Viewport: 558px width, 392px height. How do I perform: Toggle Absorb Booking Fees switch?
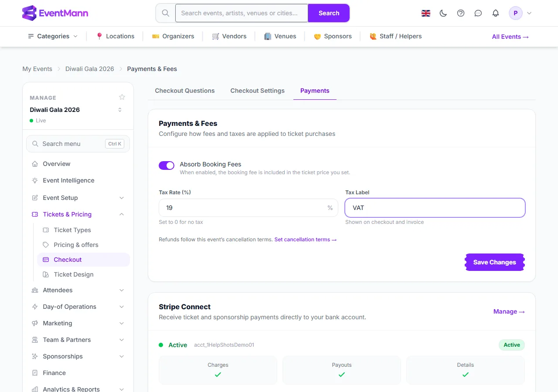(x=167, y=166)
